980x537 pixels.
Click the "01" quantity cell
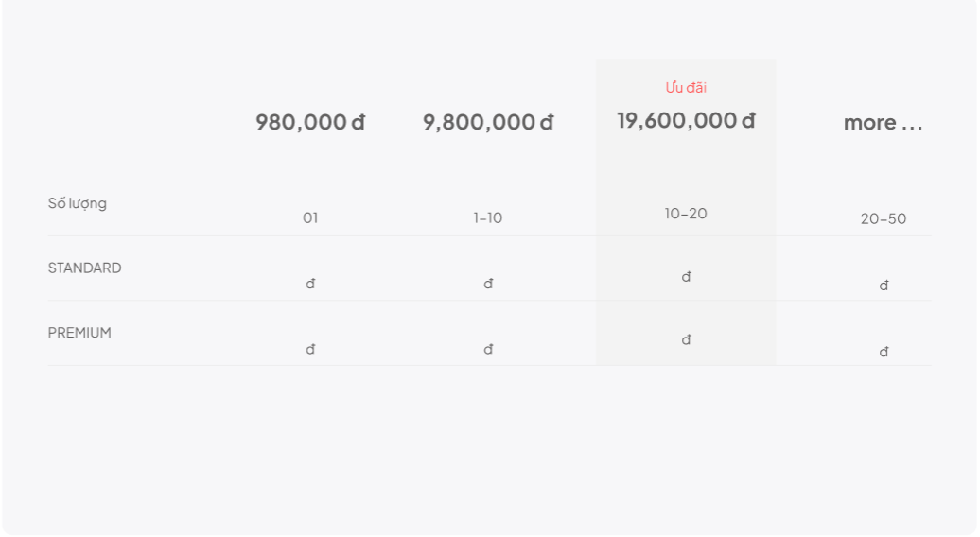(310, 218)
